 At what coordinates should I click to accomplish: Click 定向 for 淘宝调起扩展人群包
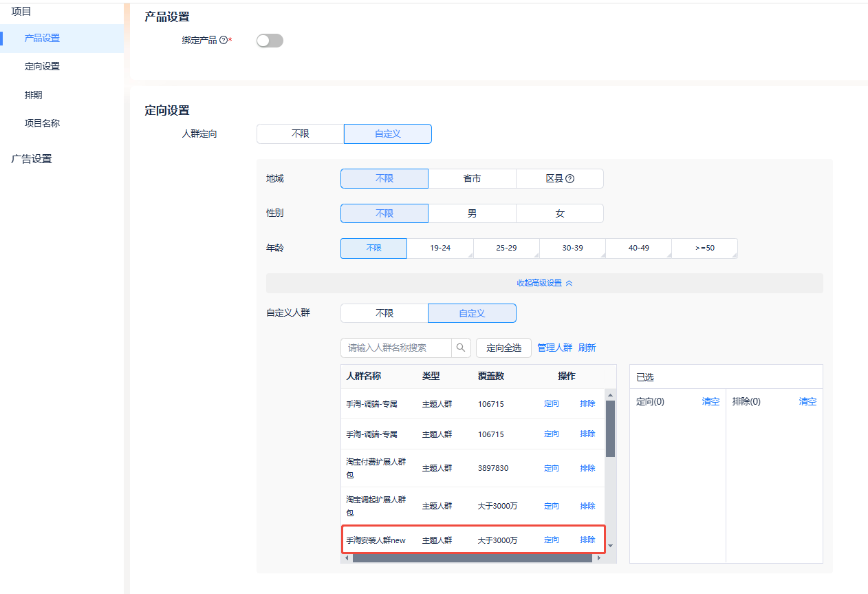pyautogui.click(x=552, y=506)
